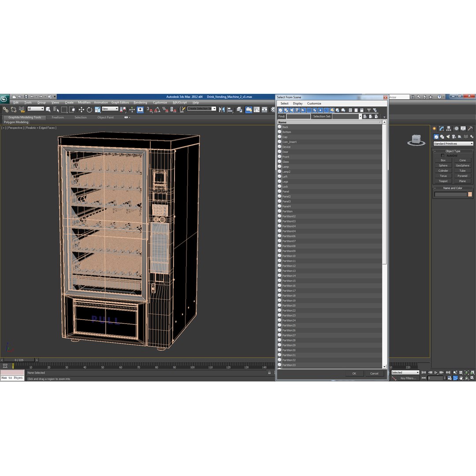Open the Create tab in command panel
Screen dimensions: 476x476
pos(434,129)
